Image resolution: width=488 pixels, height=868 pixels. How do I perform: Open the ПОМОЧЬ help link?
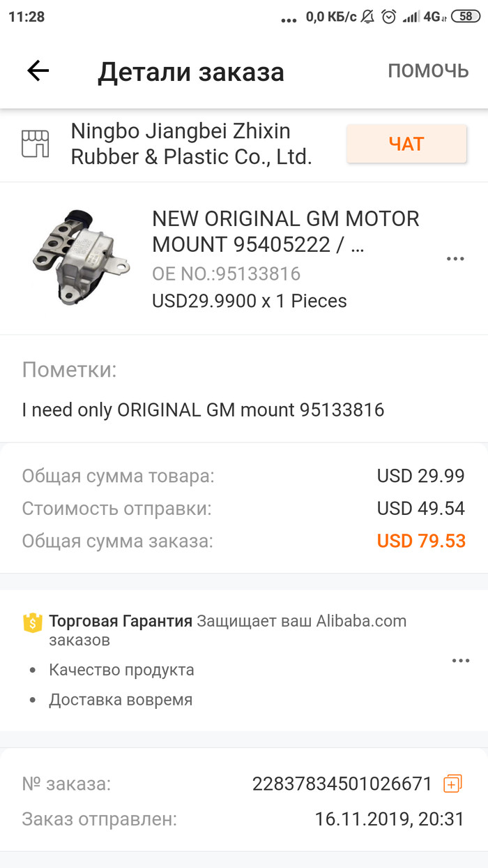[428, 70]
